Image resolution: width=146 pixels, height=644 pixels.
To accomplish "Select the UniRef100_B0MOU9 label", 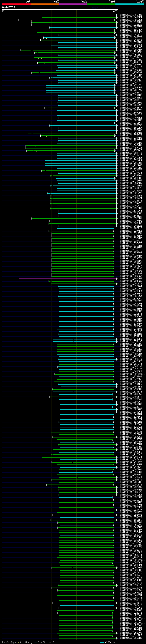I will [x=131, y=278].
